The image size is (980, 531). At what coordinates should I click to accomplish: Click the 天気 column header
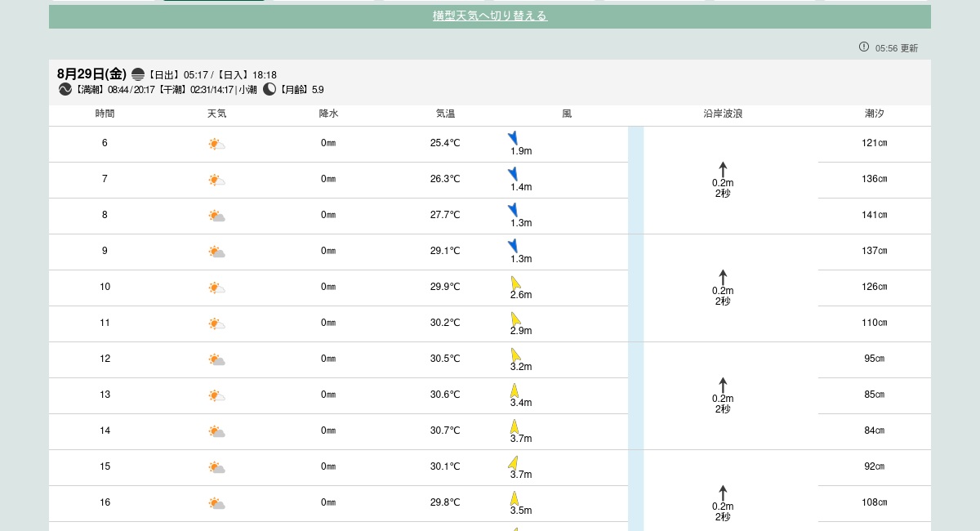[216, 114]
